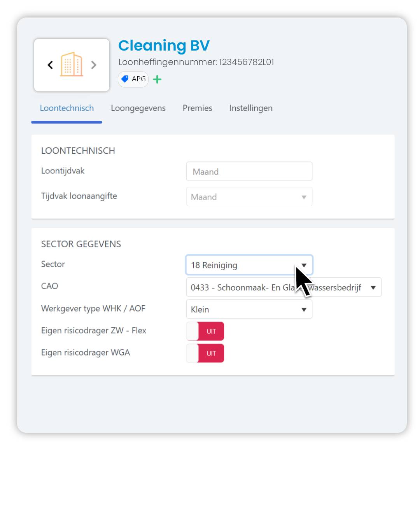
Task: Select the Loontechnisch tab
Action: [67, 108]
